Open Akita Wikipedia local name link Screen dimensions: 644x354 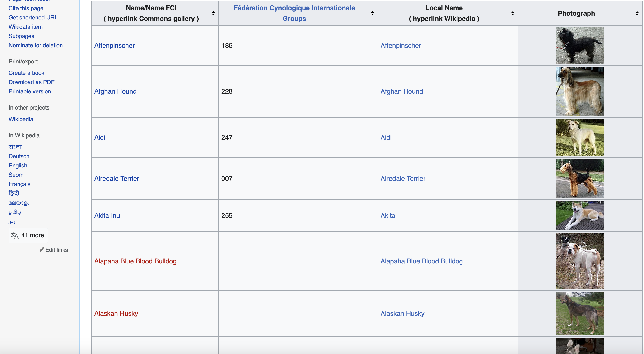(x=388, y=215)
